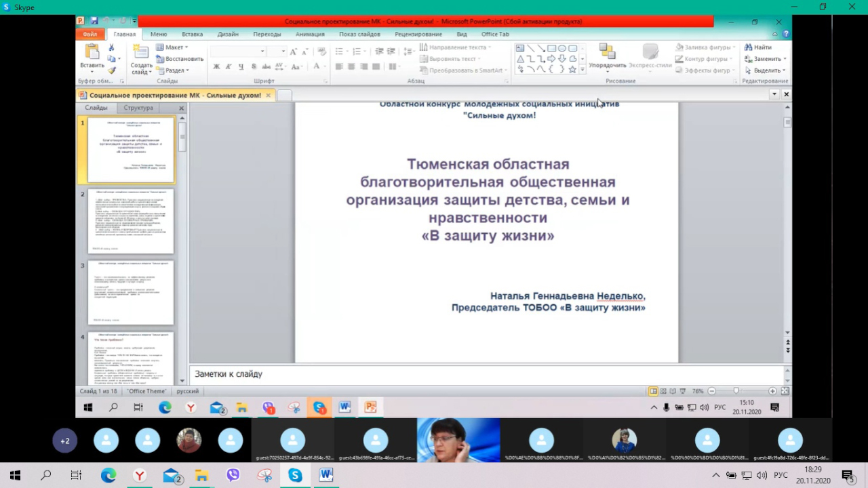868x488 pixels.
Task: Click the Clear Formatting icon
Action: 321,52
